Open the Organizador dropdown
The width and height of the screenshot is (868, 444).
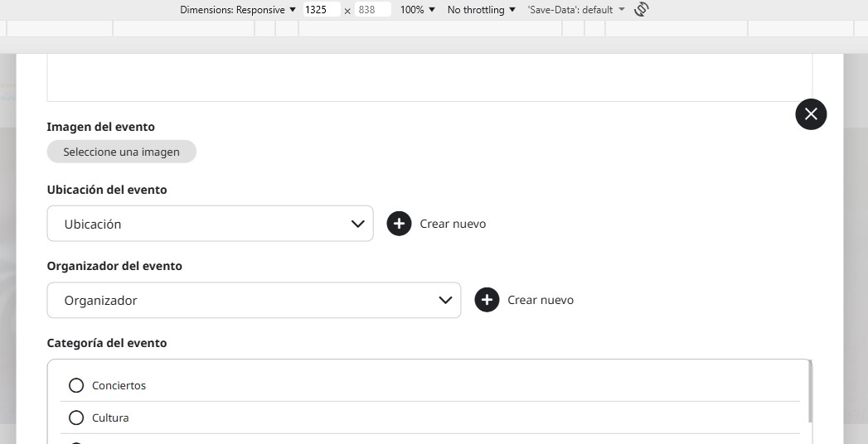253,300
